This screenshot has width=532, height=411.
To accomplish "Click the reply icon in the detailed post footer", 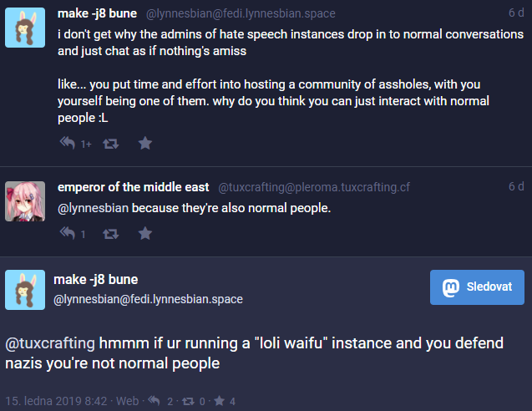I will pyautogui.click(x=155, y=401).
